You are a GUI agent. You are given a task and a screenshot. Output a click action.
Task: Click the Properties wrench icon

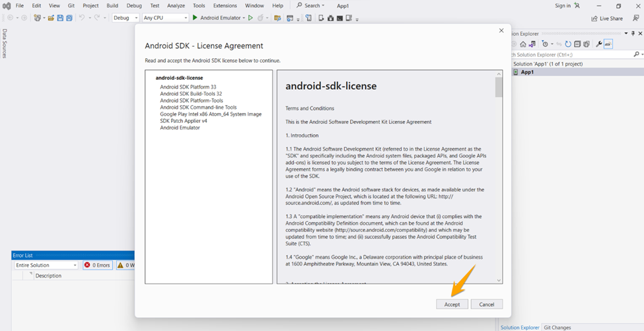[x=599, y=44]
